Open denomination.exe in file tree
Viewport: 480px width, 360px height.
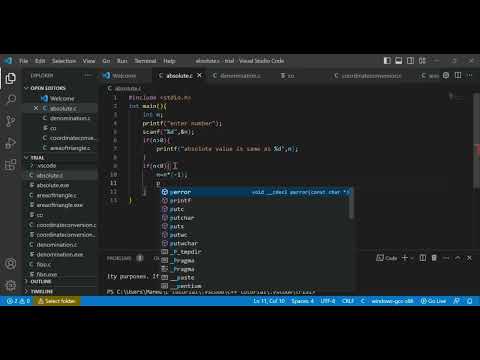(60, 254)
